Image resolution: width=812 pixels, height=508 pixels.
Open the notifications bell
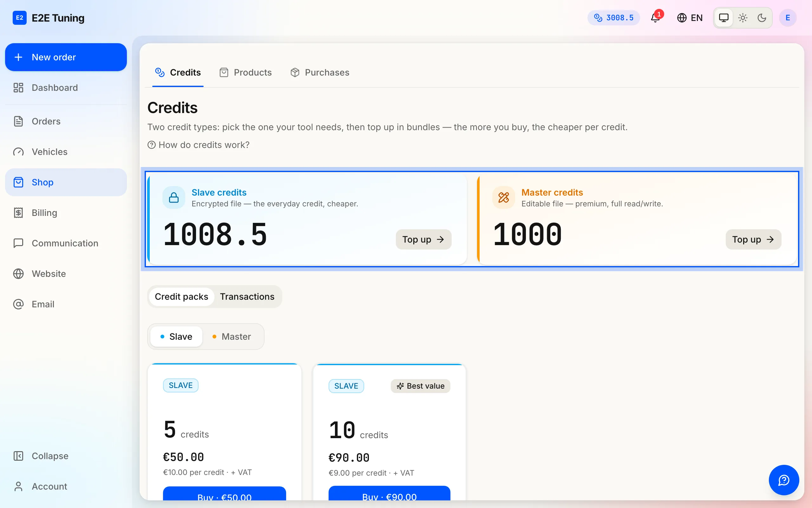(x=655, y=17)
